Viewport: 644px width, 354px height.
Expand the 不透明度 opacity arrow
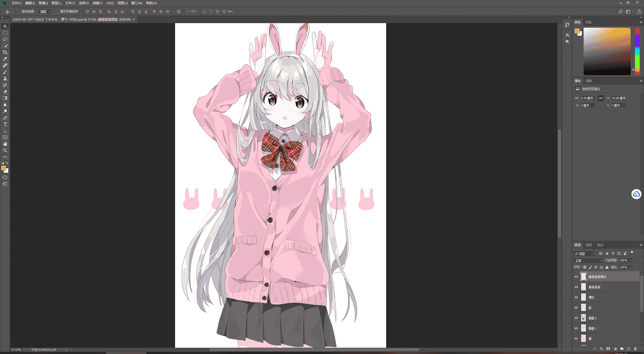click(631, 260)
